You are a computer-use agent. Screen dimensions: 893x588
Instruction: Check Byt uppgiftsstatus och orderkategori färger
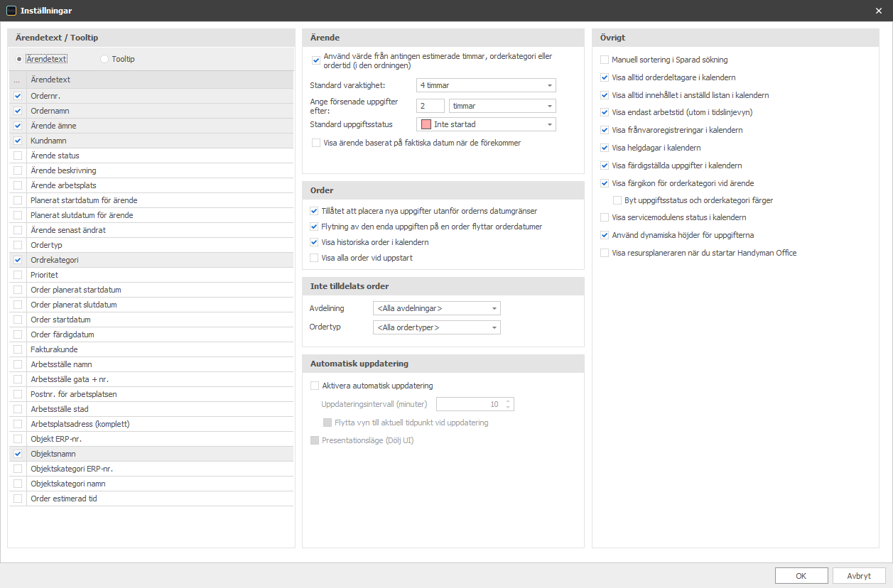click(x=617, y=200)
